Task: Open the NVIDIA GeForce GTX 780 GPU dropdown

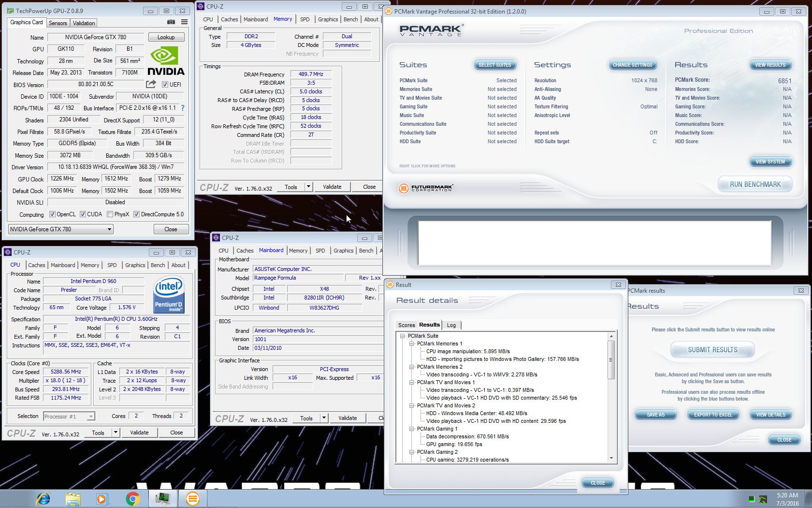Action: tap(61, 229)
